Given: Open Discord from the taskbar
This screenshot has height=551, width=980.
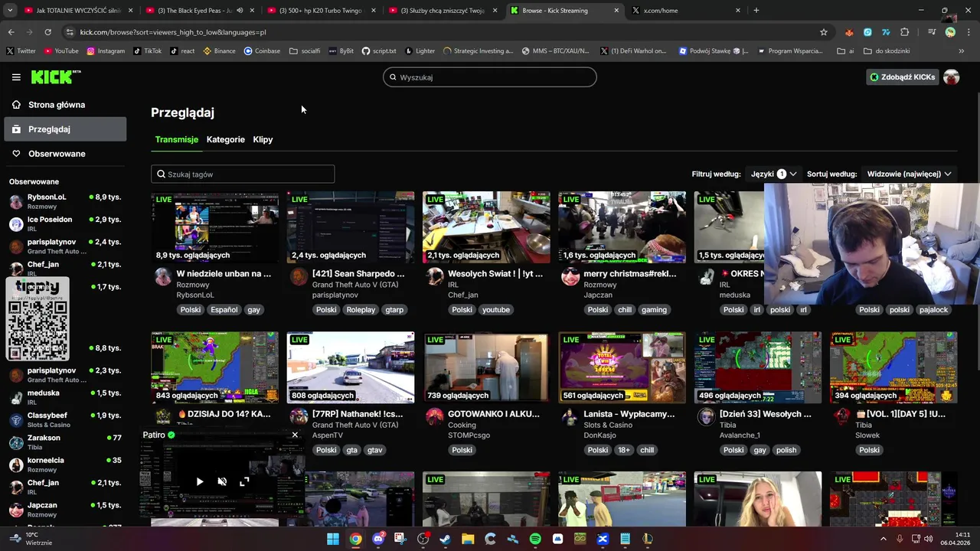Looking at the screenshot, I should (x=377, y=539).
